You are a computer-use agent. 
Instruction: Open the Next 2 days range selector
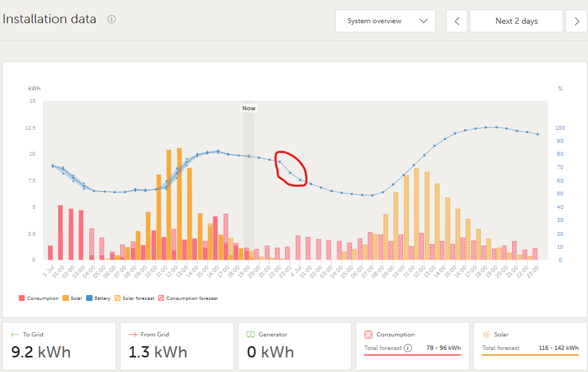coord(516,21)
